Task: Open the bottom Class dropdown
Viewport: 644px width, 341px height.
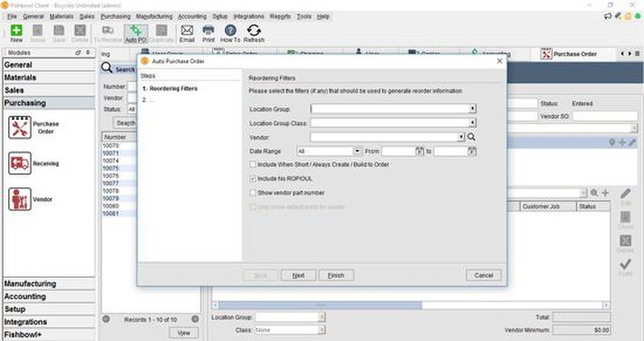Action: coord(322,330)
